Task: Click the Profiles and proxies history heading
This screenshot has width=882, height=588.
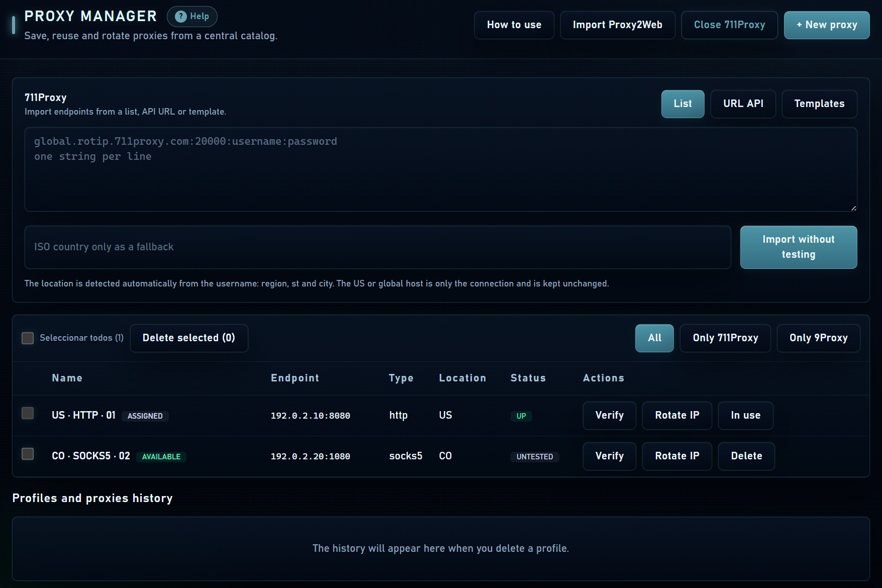Action: tap(92, 499)
